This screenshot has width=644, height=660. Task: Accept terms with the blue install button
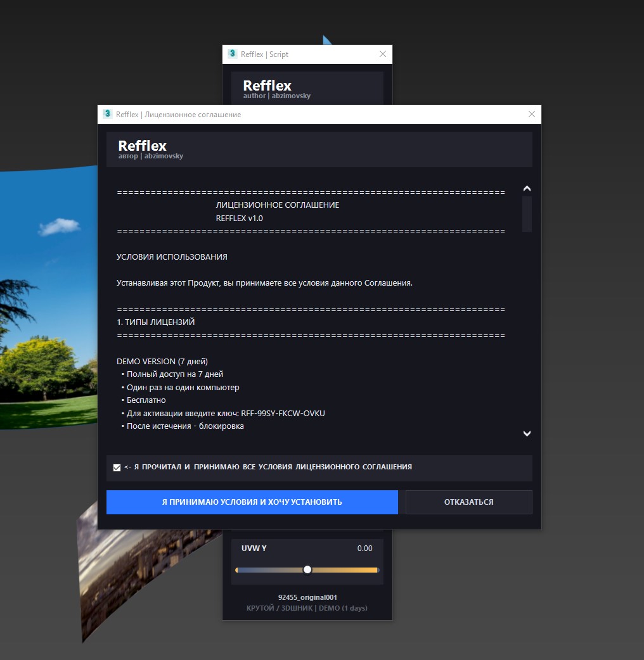click(252, 502)
